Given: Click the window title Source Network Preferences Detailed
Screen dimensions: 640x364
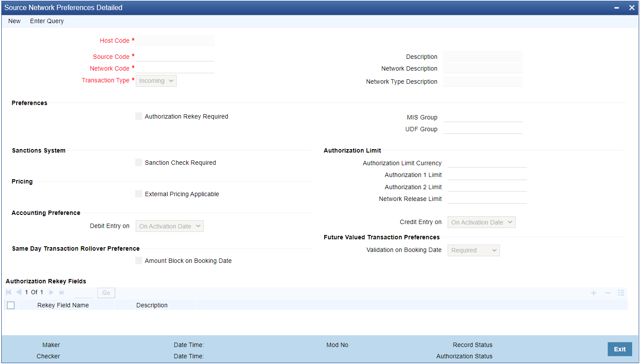Looking at the screenshot, I should [63, 8].
